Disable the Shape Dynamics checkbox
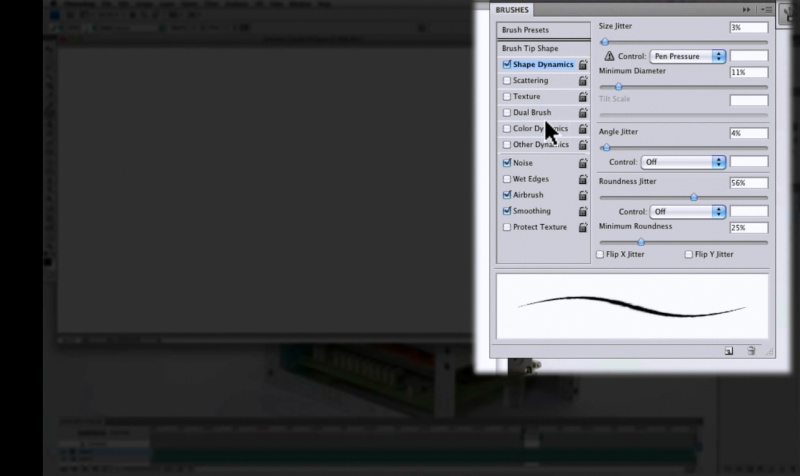 click(x=507, y=64)
